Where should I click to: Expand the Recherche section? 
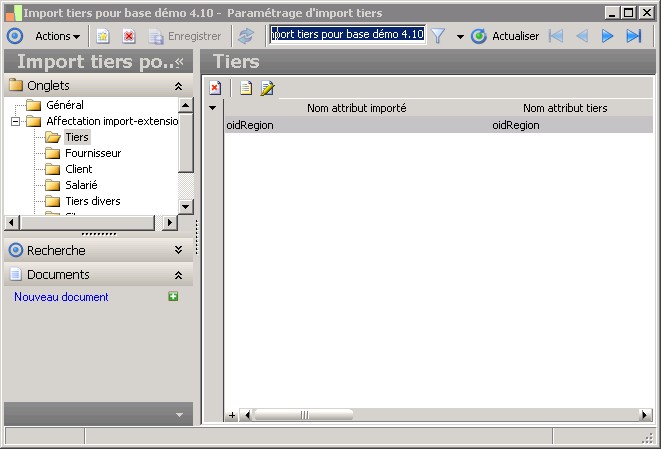[x=178, y=250]
